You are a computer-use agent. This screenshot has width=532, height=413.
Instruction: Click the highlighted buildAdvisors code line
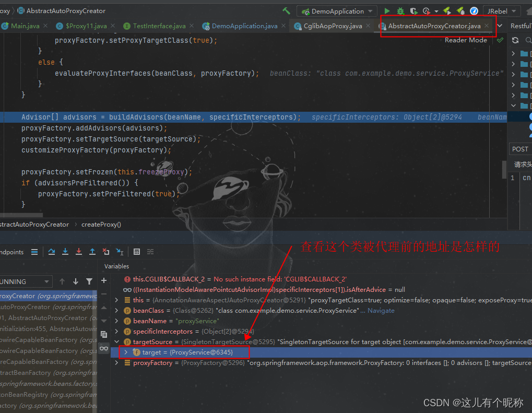253,117
